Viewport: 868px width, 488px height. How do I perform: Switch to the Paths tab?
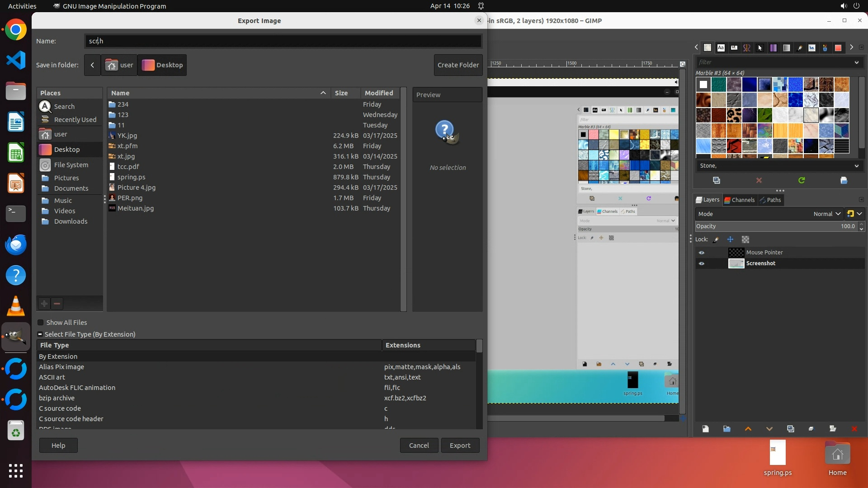pos(770,200)
